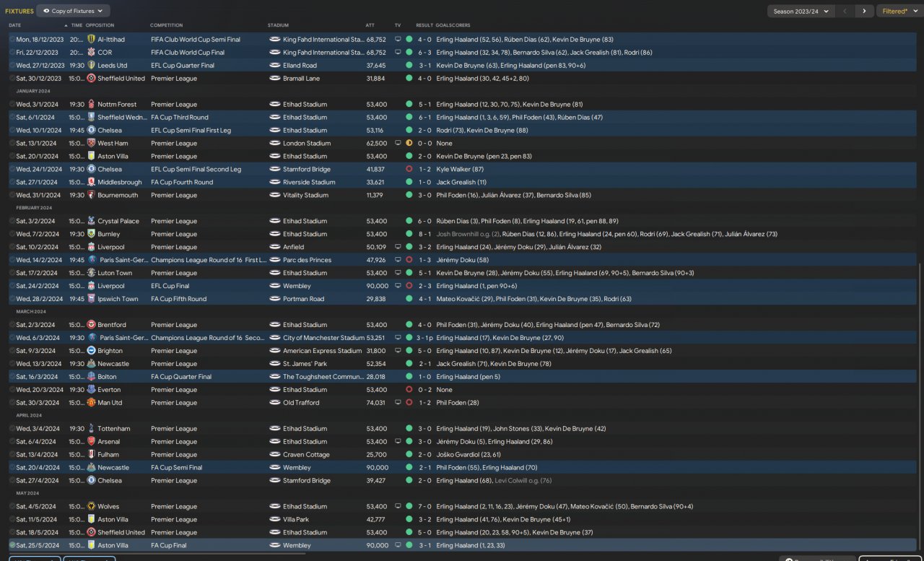
Task: Toggle the row tick for Sat, 16/3/2024
Action: (x=12, y=377)
